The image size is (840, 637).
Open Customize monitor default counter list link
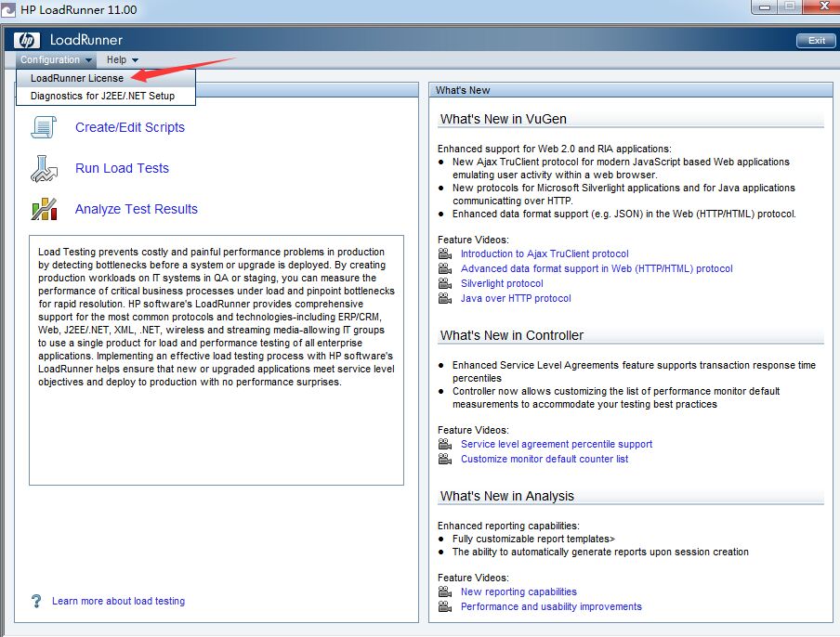545,460
